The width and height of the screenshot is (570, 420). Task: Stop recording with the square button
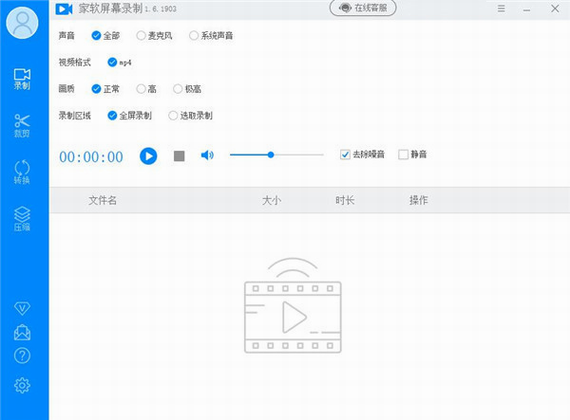click(179, 156)
